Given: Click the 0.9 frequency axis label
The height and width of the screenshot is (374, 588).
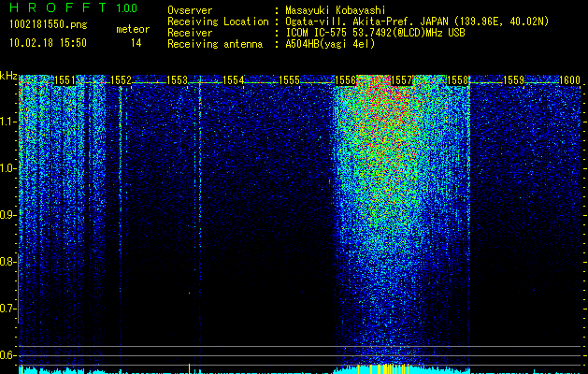Looking at the screenshot, I should (8, 215).
